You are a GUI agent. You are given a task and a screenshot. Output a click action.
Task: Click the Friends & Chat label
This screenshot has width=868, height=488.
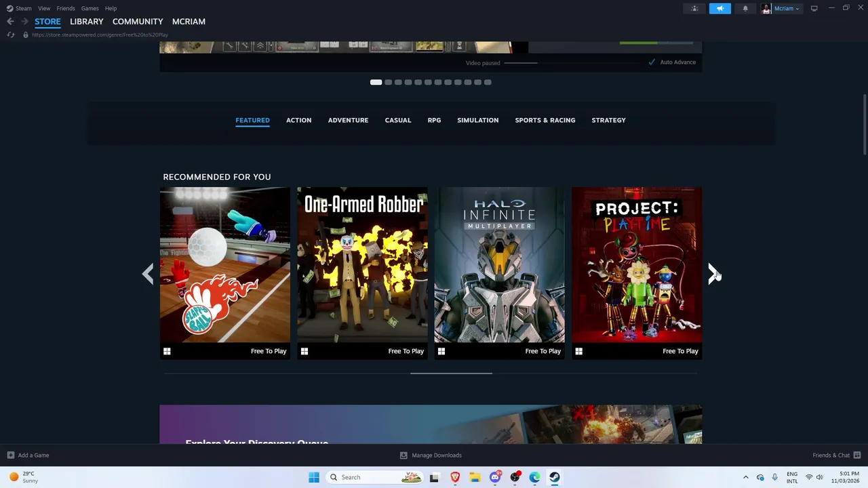click(x=831, y=455)
